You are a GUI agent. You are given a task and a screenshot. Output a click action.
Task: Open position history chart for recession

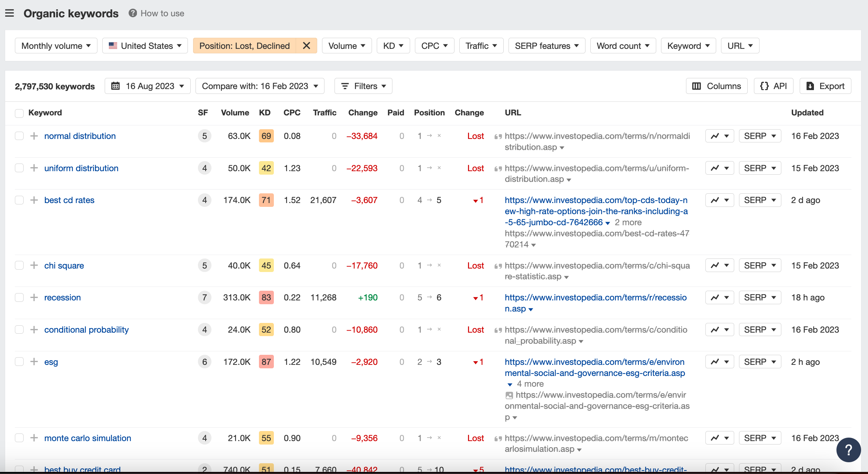720,297
